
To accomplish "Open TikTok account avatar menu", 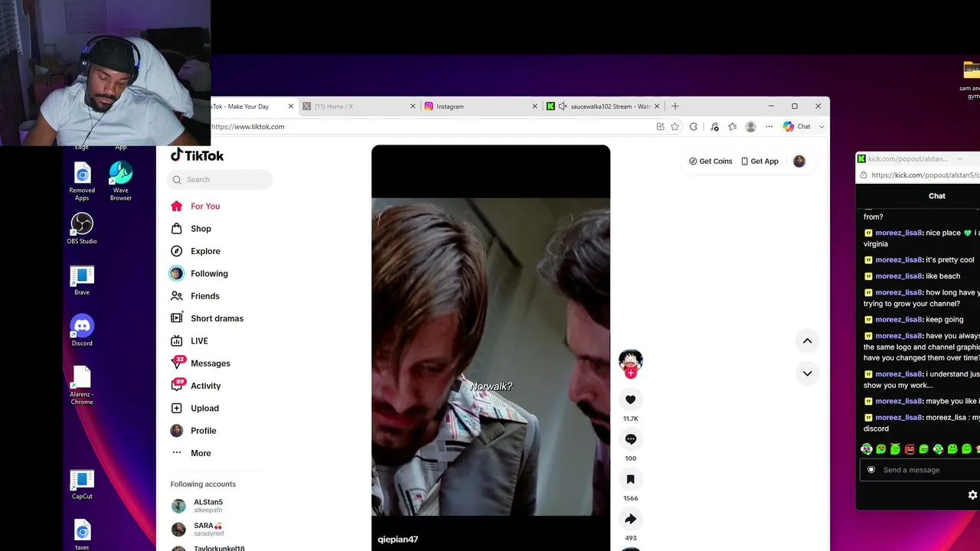I will [799, 161].
